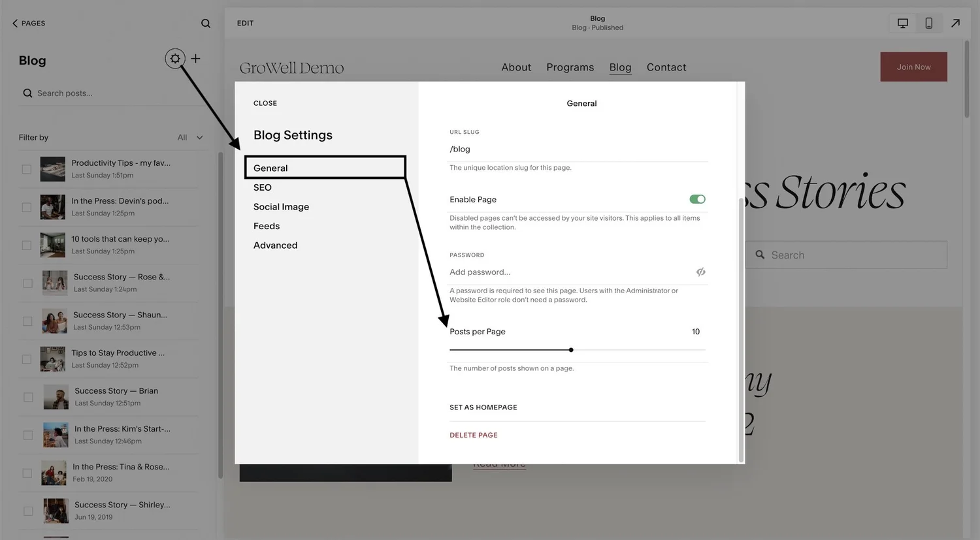Click the magnifier in the site Search bar
This screenshot has height=540, width=980.
point(760,255)
